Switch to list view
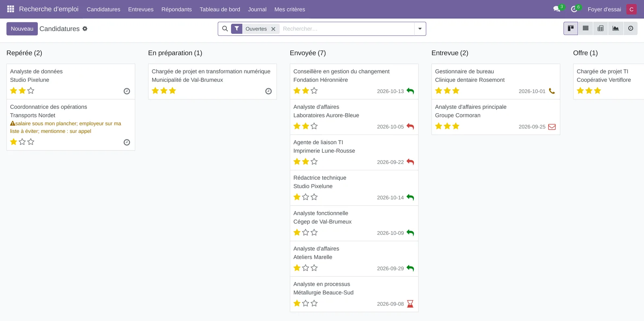Viewport: 644px width, 321px height. pos(586,28)
